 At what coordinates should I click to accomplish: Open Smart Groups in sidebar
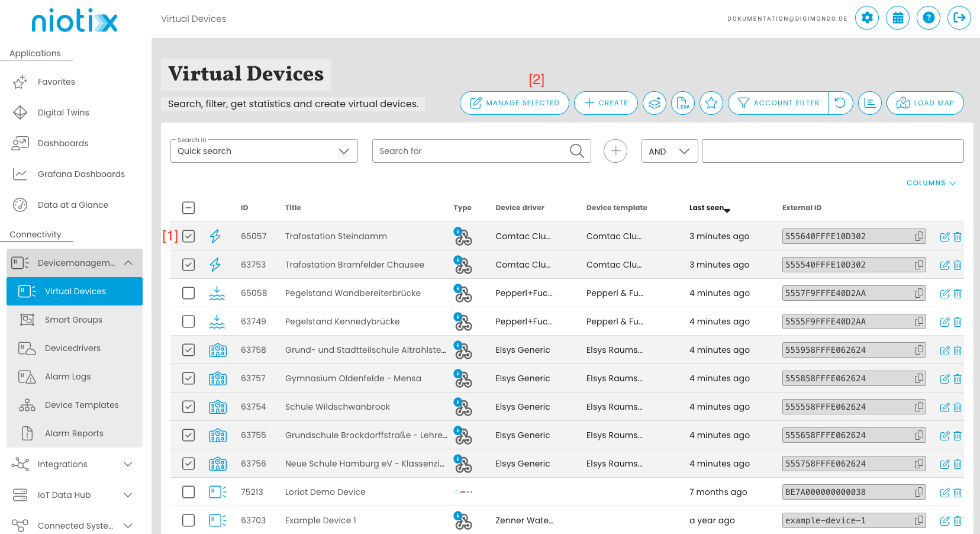pyautogui.click(x=73, y=320)
